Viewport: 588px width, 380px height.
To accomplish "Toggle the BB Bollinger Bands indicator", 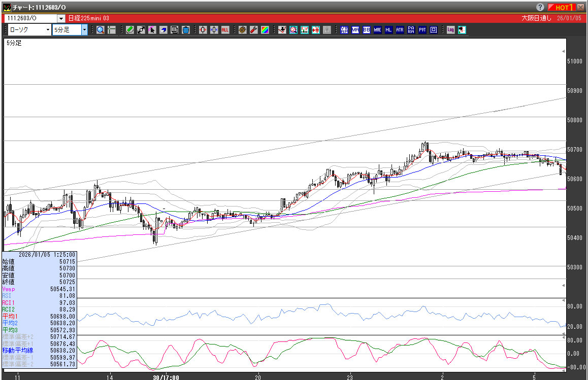I will click(367, 30).
